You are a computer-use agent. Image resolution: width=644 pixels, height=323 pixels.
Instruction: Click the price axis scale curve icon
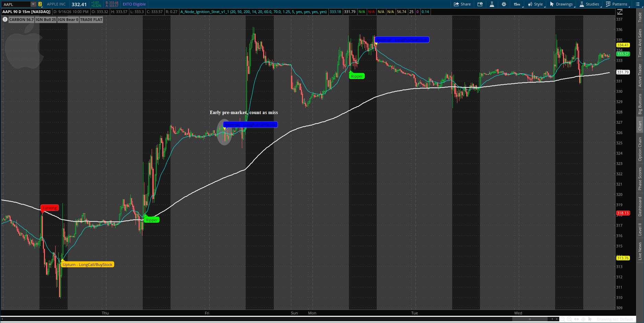[x=620, y=12]
